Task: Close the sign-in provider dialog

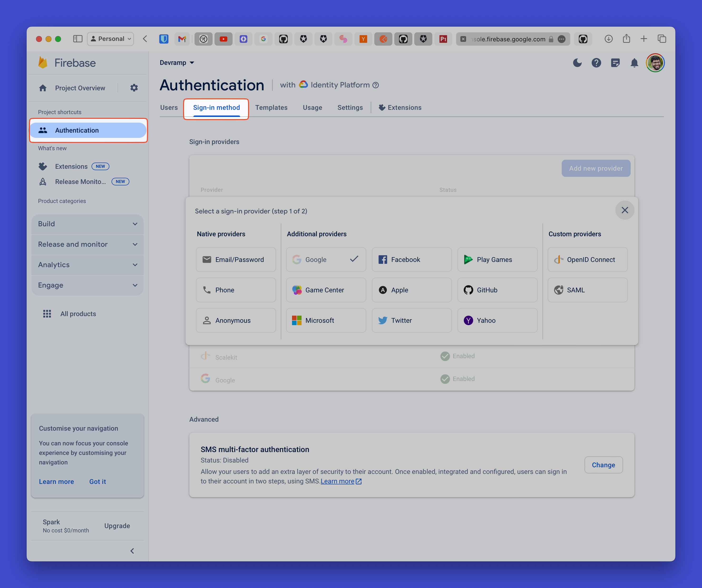Action: pos(624,210)
